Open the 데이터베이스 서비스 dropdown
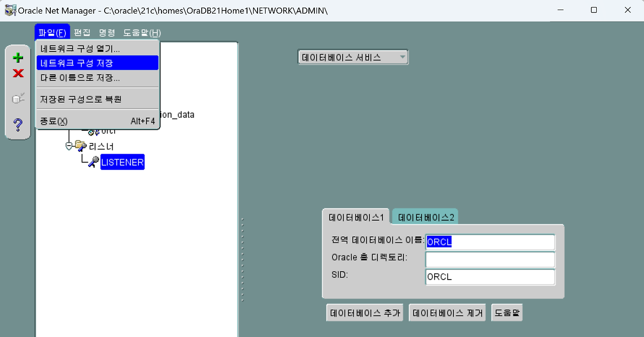Image resolution: width=644 pixels, height=337 pixels. tap(353, 57)
